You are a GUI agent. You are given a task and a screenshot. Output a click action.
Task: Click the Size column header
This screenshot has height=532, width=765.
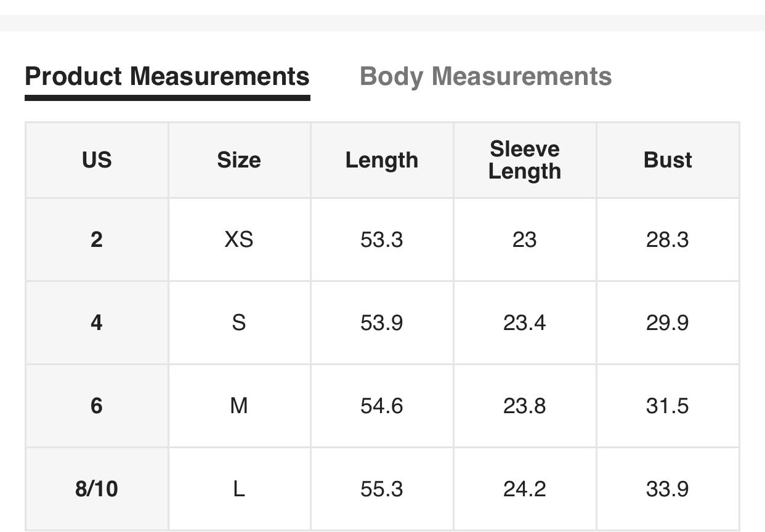(x=239, y=160)
